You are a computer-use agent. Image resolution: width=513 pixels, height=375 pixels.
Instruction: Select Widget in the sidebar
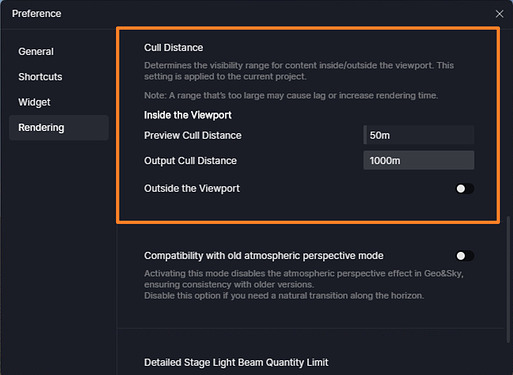(34, 102)
